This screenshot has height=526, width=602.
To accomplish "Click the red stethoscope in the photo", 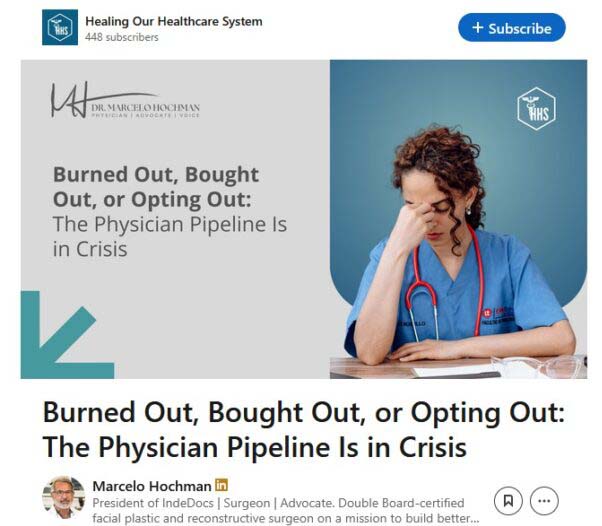I will click(445, 285).
